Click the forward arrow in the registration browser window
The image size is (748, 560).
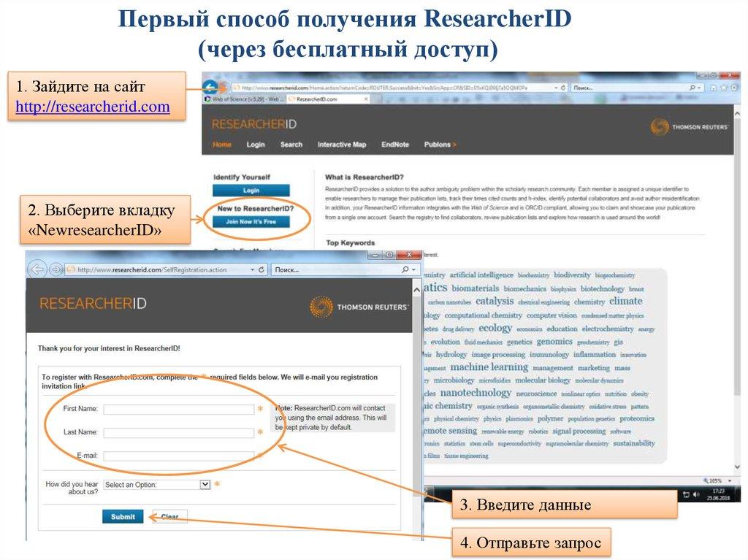pyautogui.click(x=55, y=269)
